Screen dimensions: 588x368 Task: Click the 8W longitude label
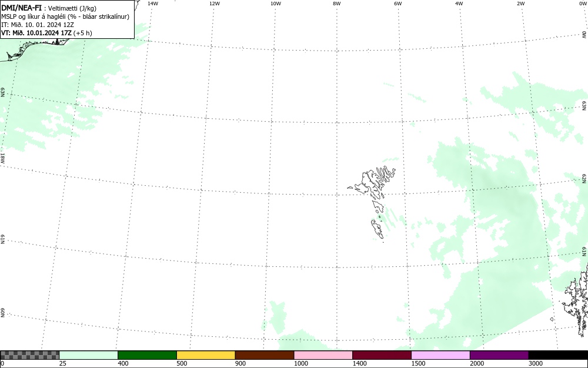tap(337, 4)
